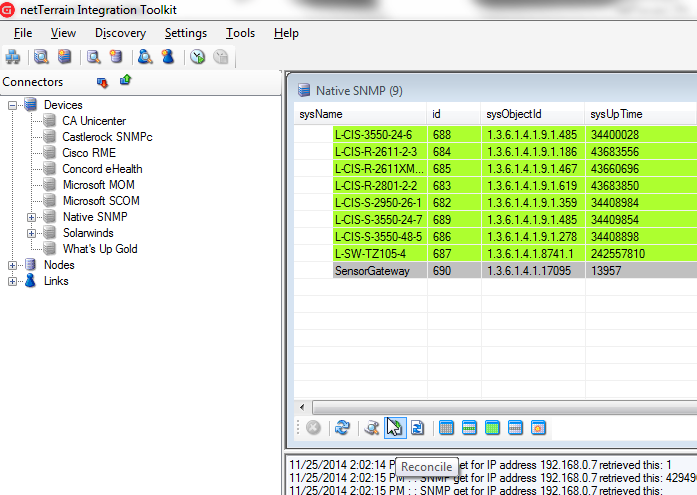Collapse the Devices tree node

click(13, 105)
